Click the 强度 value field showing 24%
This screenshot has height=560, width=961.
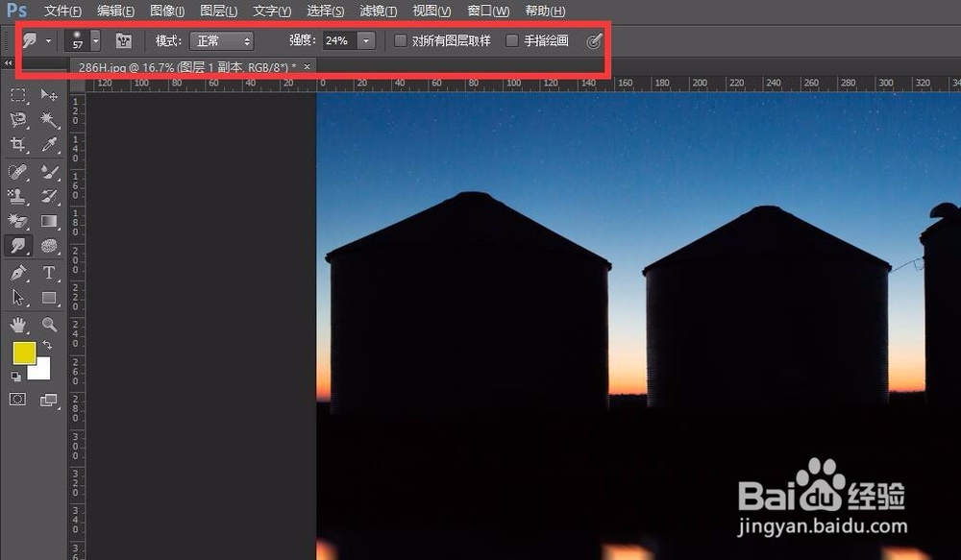pos(339,41)
